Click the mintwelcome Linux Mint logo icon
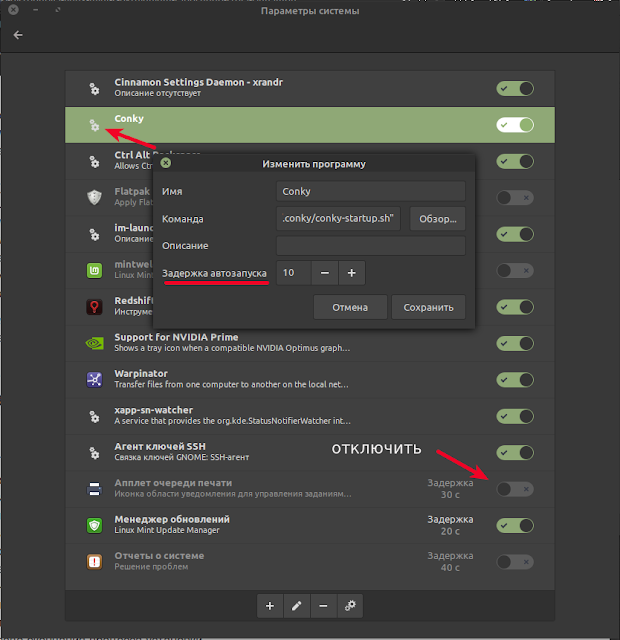This screenshot has height=640, width=620. click(x=94, y=271)
